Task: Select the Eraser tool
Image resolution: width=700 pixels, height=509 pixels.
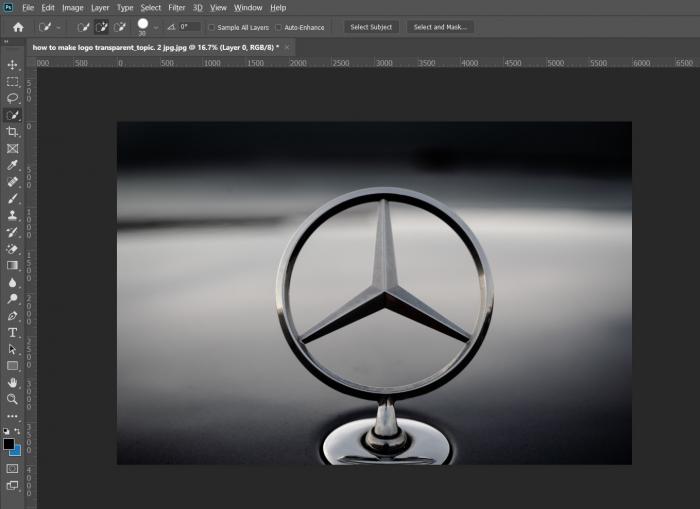Action: (12, 249)
